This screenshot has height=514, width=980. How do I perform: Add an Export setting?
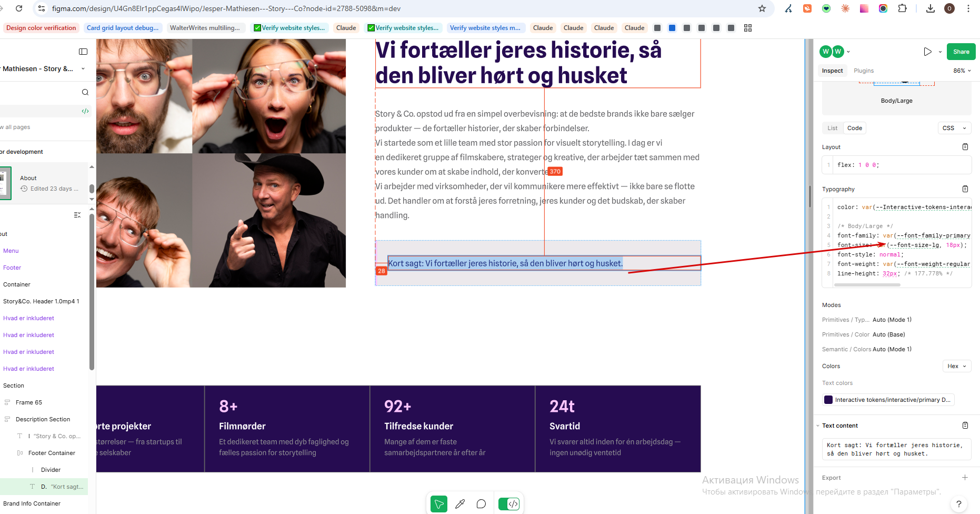point(965,478)
